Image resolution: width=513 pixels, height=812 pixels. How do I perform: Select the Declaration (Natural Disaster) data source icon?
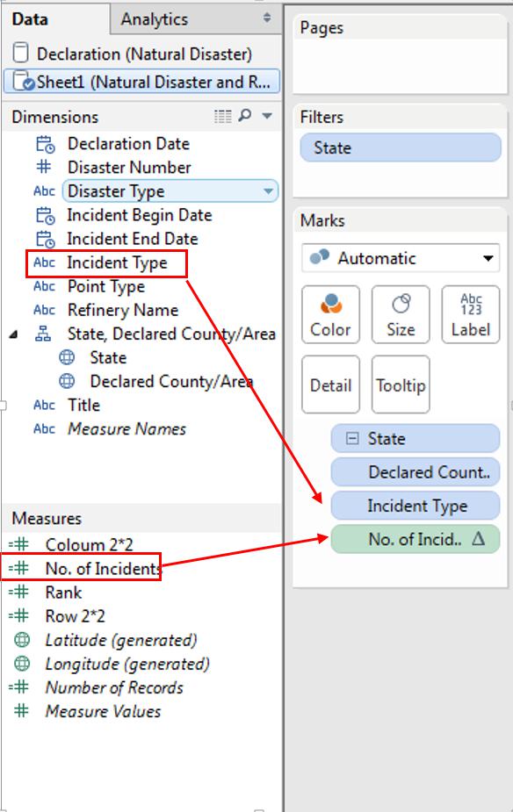coord(20,54)
